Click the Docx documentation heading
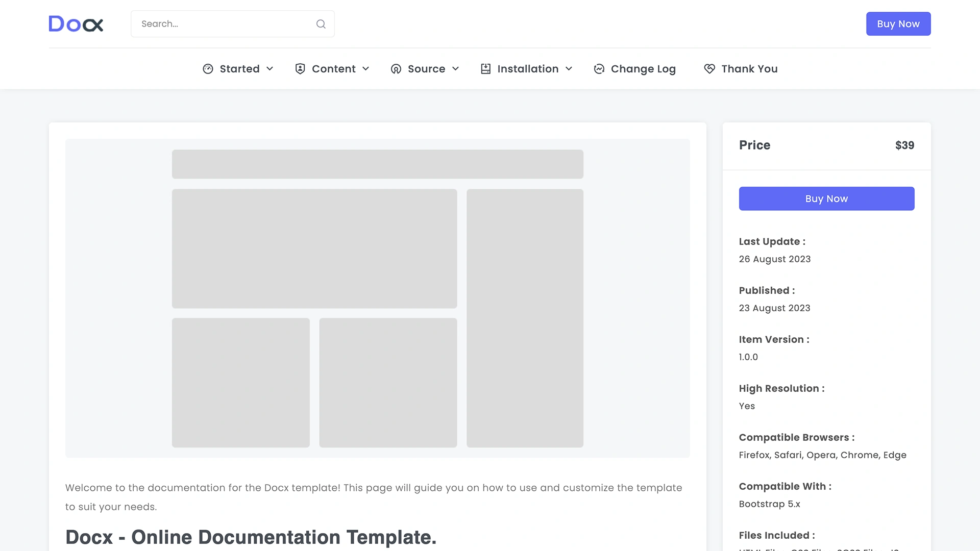Screen dimensions: 980x551 pos(250,537)
